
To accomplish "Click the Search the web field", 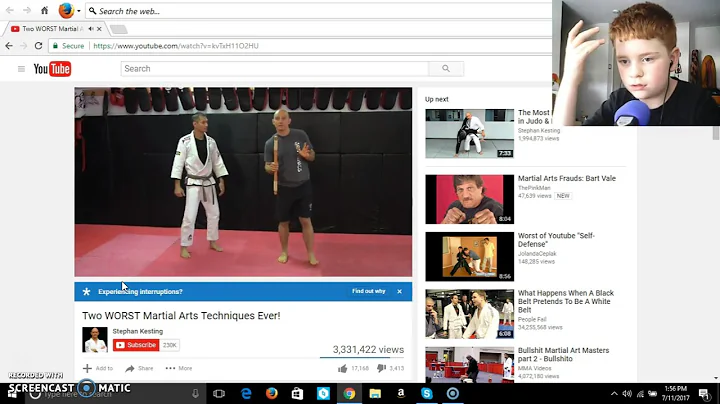I will (x=319, y=11).
